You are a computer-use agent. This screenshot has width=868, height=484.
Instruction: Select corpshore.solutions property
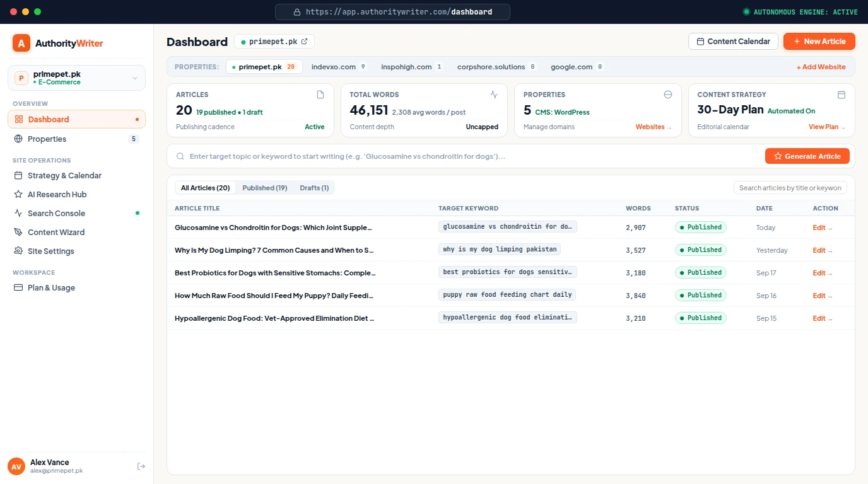pyautogui.click(x=496, y=67)
